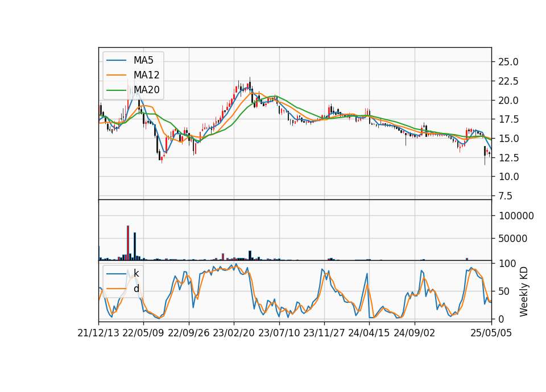The image size is (546, 392).
Task: Click the 23/11/27 date tick label
Action: 324,333
